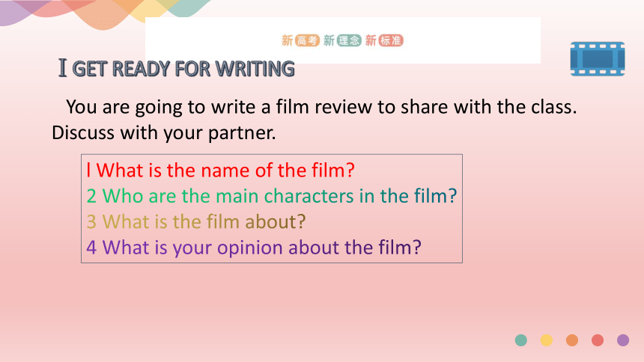
Task: Select the yellow dot indicator
Action: 546,340
